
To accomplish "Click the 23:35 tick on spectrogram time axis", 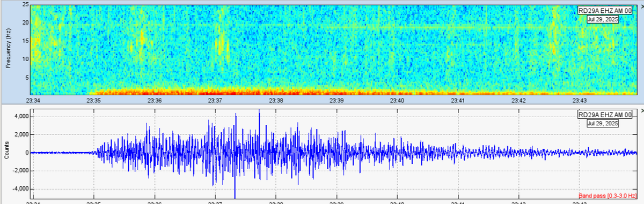I will (94, 100).
